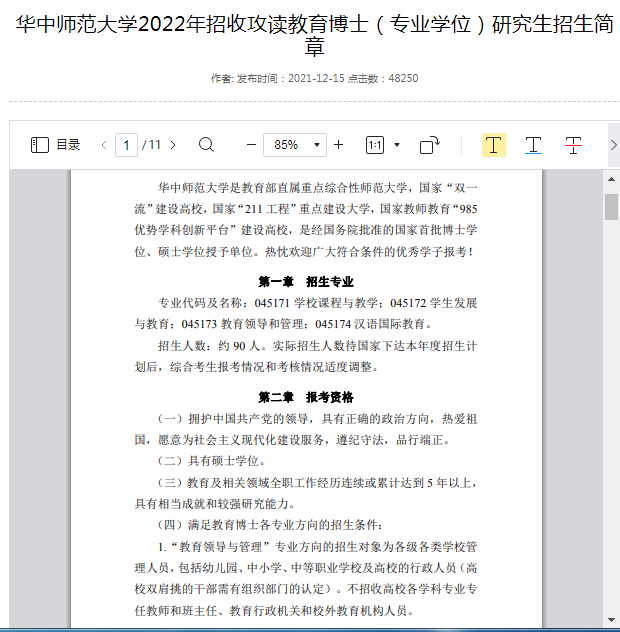
Task: Click the 点击数：48250 text
Action: (383, 78)
